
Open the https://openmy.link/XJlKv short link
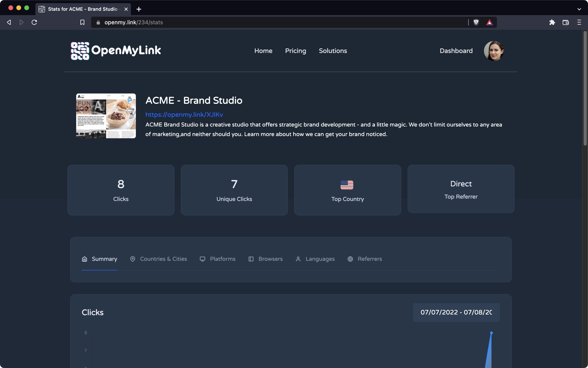point(184,115)
